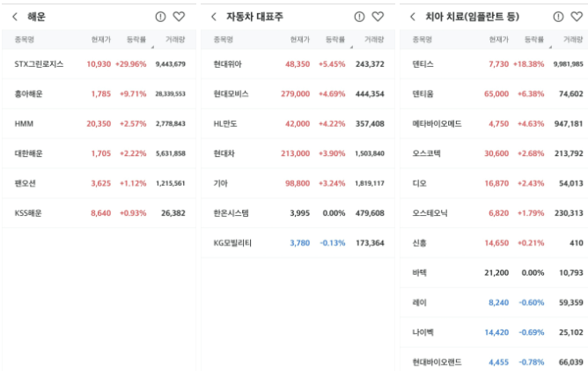Sort 자동차 대표주 list by 거래량 header
The height and width of the screenshot is (371, 588).
(x=374, y=40)
